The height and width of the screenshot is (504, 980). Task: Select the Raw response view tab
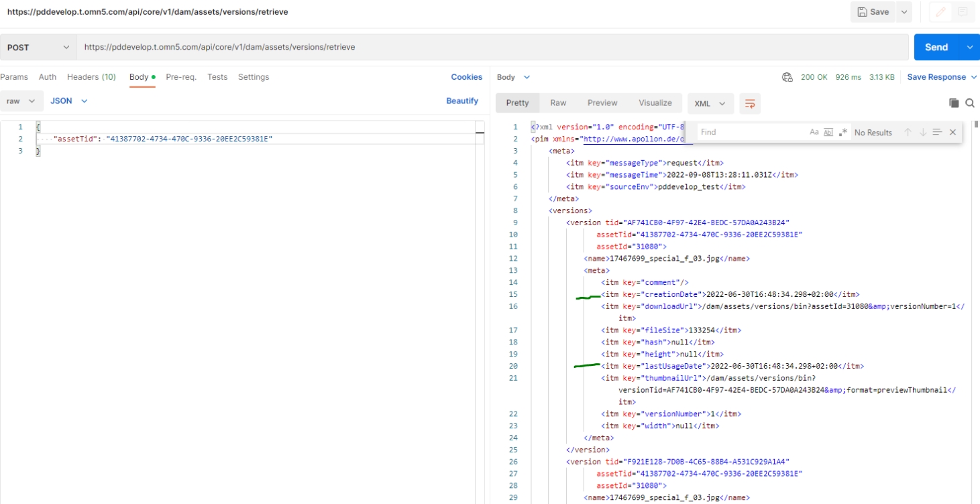558,103
